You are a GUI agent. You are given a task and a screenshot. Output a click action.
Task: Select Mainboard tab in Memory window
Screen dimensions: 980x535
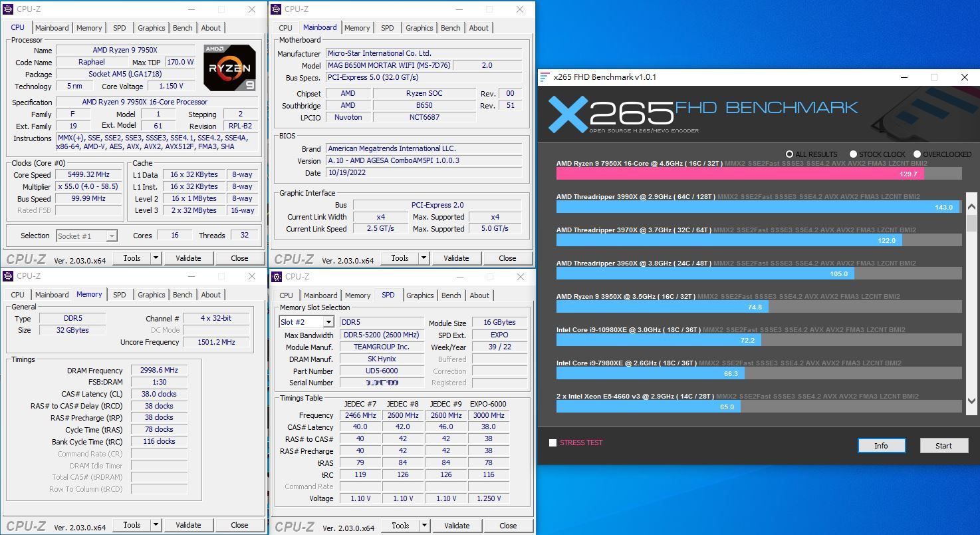click(52, 295)
